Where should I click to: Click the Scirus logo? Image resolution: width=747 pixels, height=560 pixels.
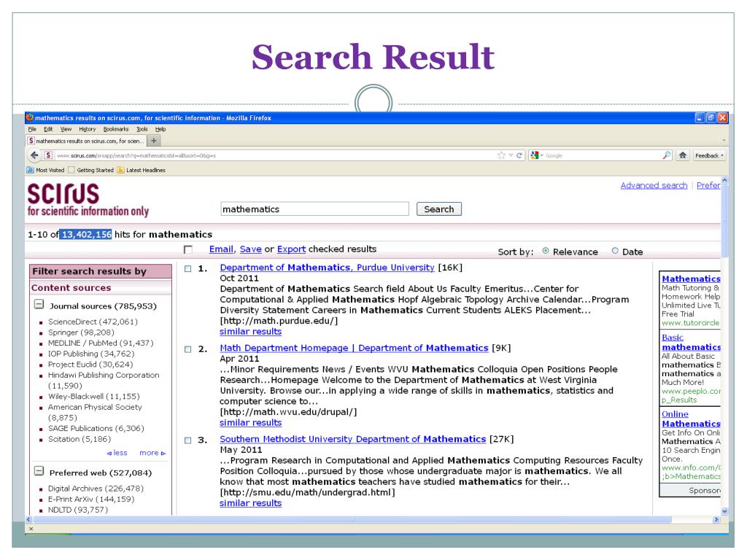pyautogui.click(x=88, y=200)
